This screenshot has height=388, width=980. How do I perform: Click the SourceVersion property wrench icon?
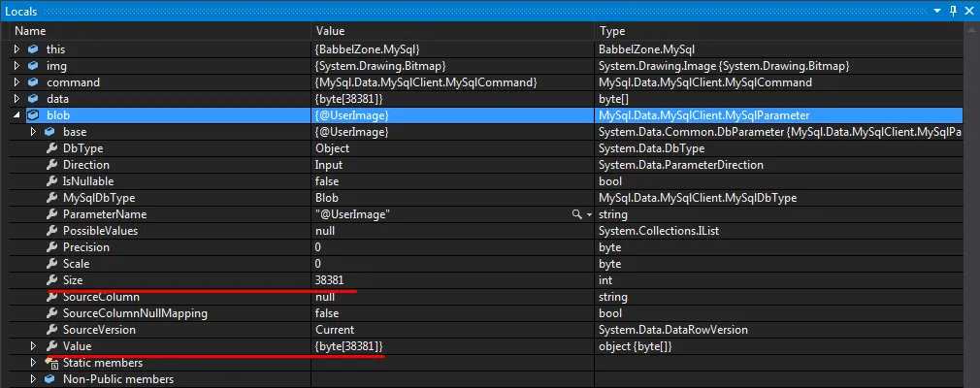point(51,329)
